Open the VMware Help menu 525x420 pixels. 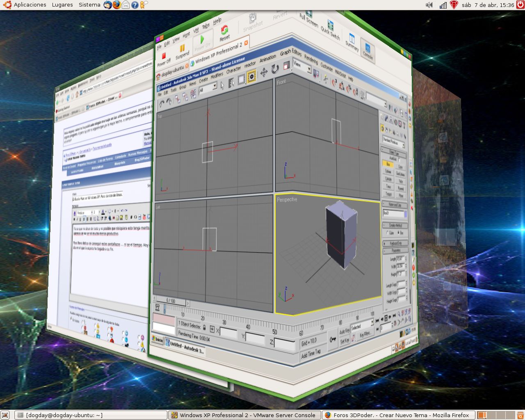coord(217,21)
